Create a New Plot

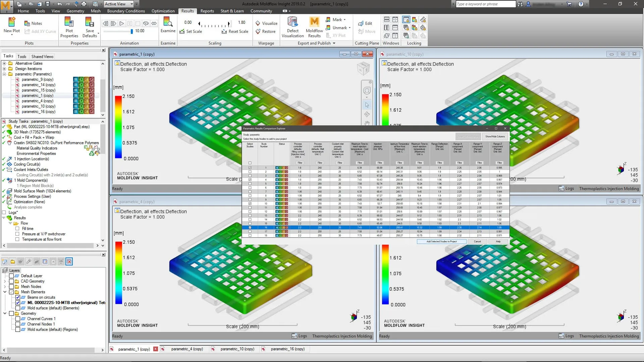pyautogui.click(x=11, y=25)
